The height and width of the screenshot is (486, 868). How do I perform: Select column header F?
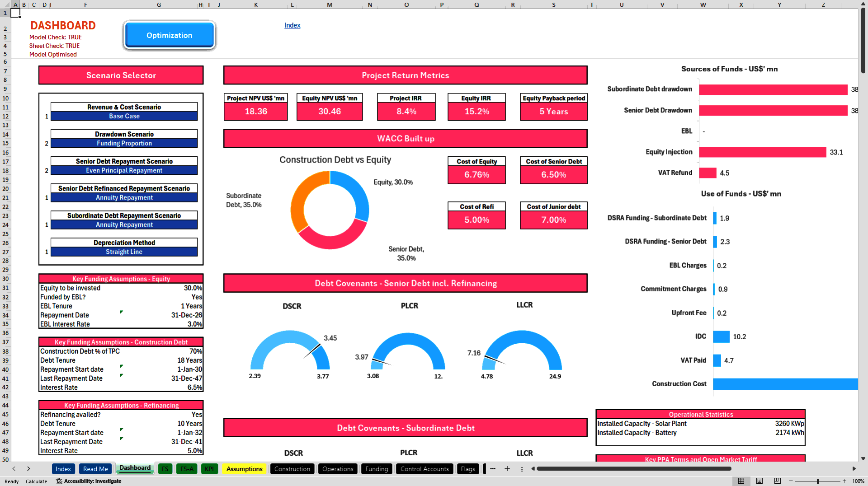[85, 5]
